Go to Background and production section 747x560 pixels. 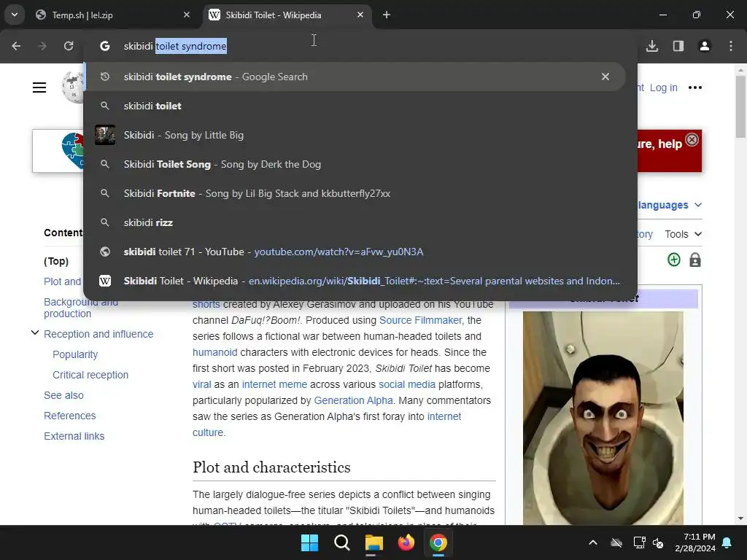click(80, 308)
